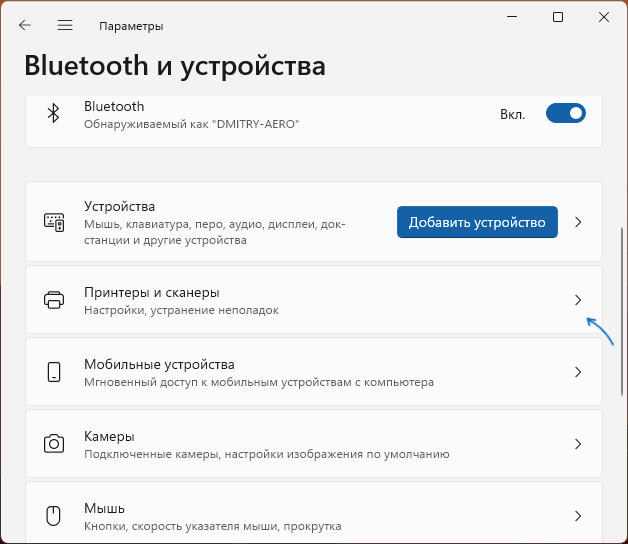Go back with the arrow icon
The width and height of the screenshot is (628, 544).
pyautogui.click(x=25, y=25)
